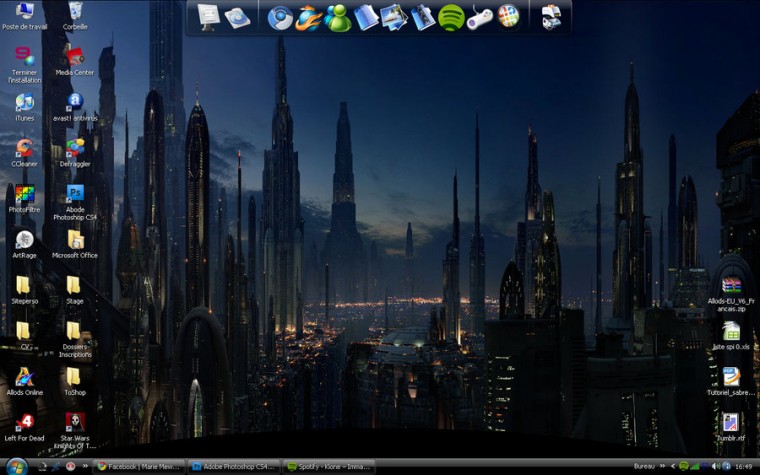Launch Spotify from the top dock

click(x=451, y=18)
